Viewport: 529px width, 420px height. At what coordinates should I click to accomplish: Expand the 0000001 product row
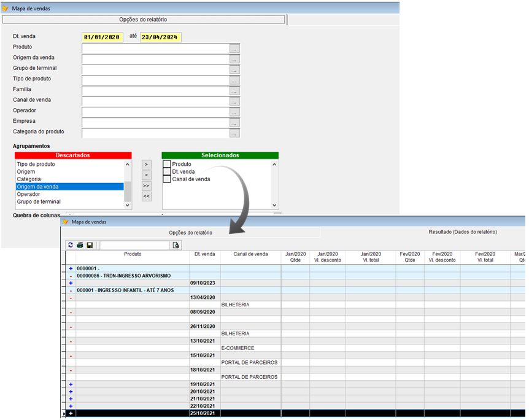click(x=71, y=269)
